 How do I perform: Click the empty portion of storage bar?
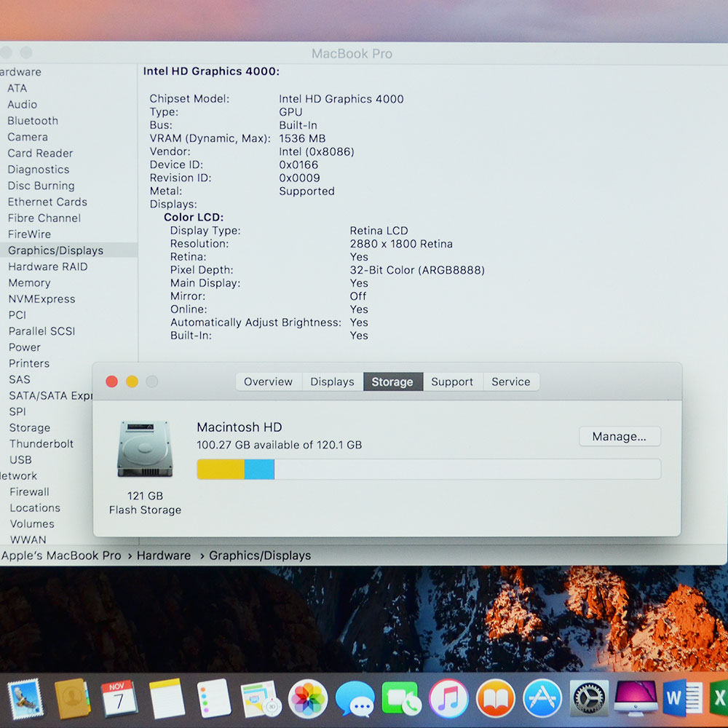tap(467, 470)
